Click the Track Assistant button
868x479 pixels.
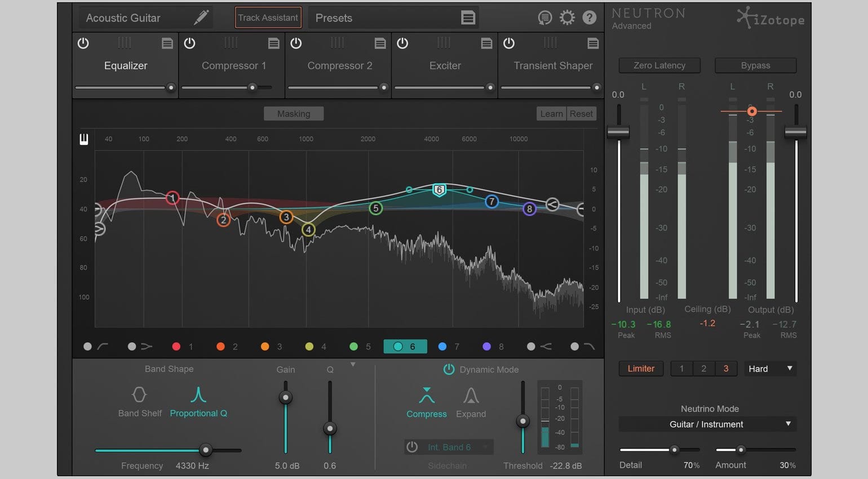pos(268,17)
